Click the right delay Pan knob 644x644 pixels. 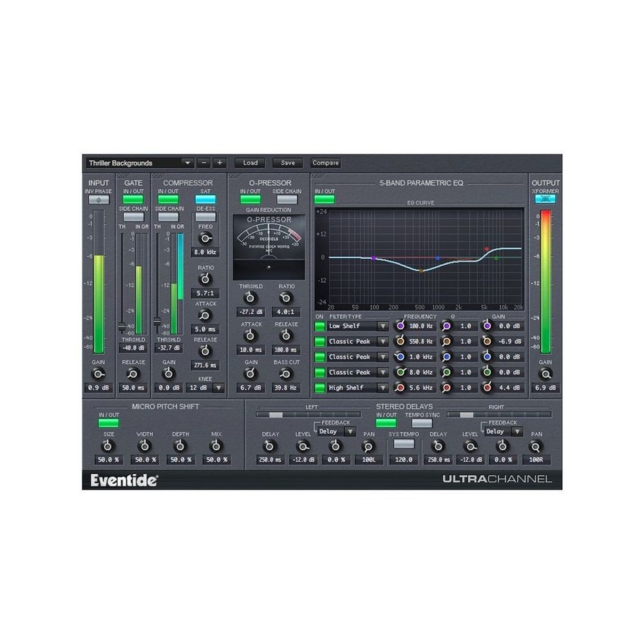[536, 446]
